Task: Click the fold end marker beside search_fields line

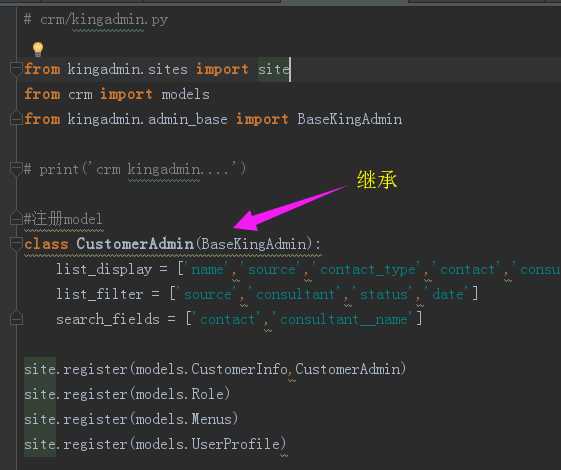Action: pyautogui.click(x=16, y=318)
